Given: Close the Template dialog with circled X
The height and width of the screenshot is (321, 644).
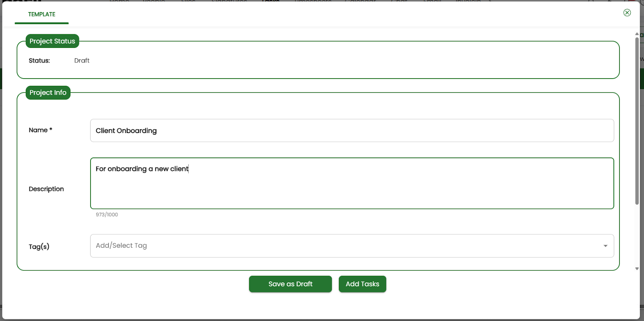Looking at the screenshot, I should [x=627, y=13].
